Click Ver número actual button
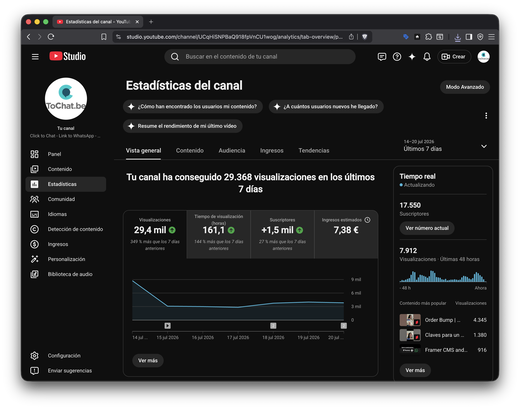 (x=427, y=228)
